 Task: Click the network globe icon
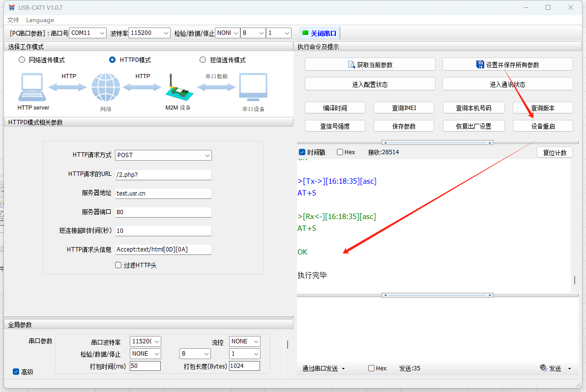106,87
